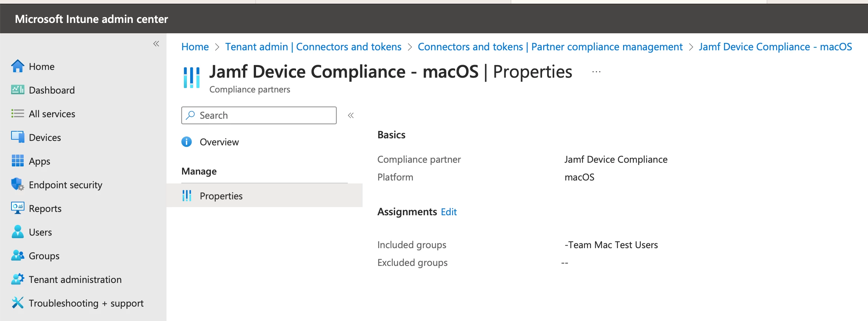Click the Home house icon in sidebar
This screenshot has height=321, width=868.
click(18, 67)
